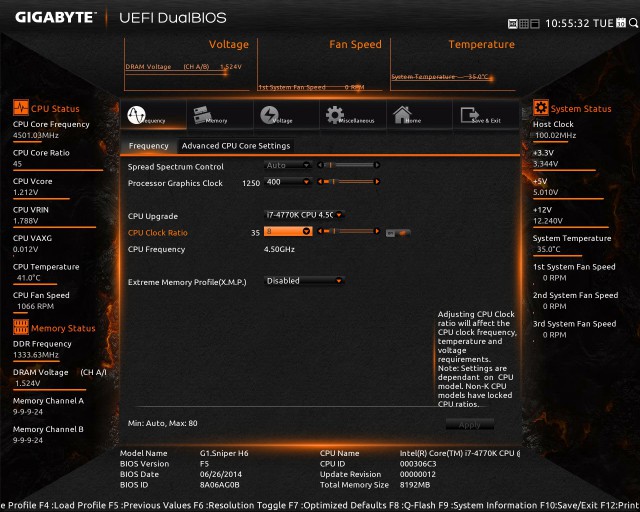The width and height of the screenshot is (640, 512).
Task: Open the Spread Spectrum Control Auto dropdown
Action: (288, 165)
